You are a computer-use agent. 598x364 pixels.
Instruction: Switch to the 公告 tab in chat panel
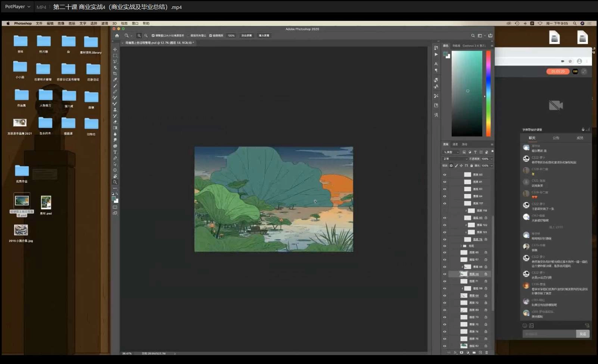click(x=556, y=138)
